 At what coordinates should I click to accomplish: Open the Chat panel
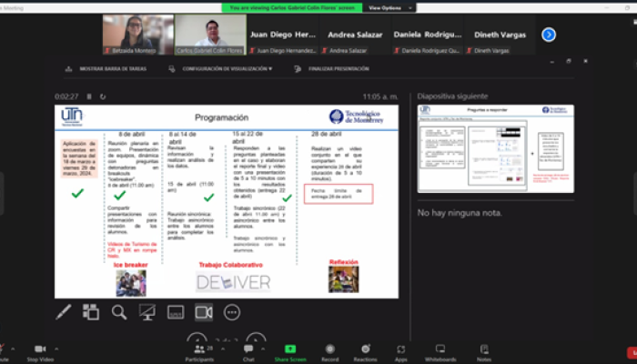(248, 351)
